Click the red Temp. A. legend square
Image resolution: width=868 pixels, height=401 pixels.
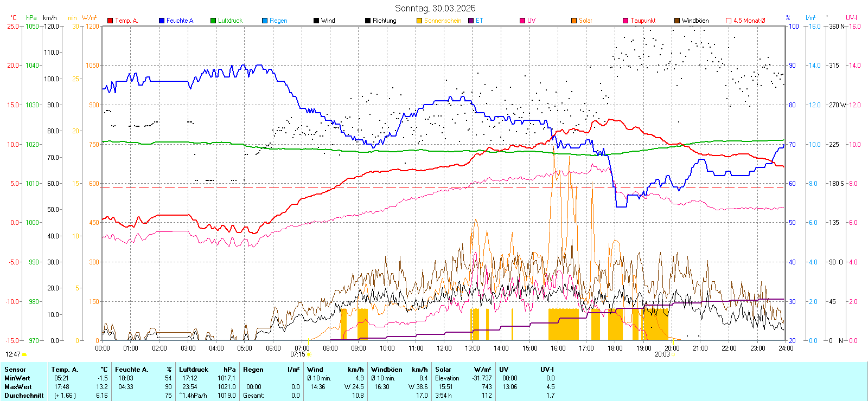click(110, 21)
